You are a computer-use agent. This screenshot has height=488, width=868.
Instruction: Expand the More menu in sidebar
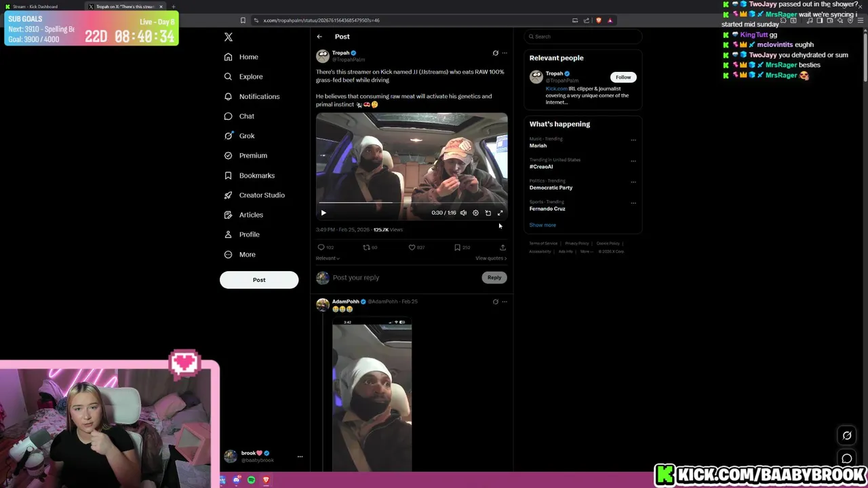[240, 254]
